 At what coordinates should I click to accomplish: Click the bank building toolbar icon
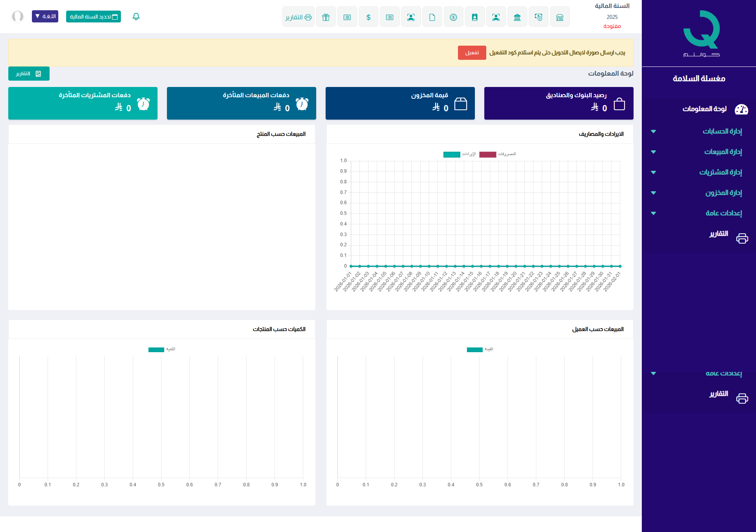click(517, 17)
